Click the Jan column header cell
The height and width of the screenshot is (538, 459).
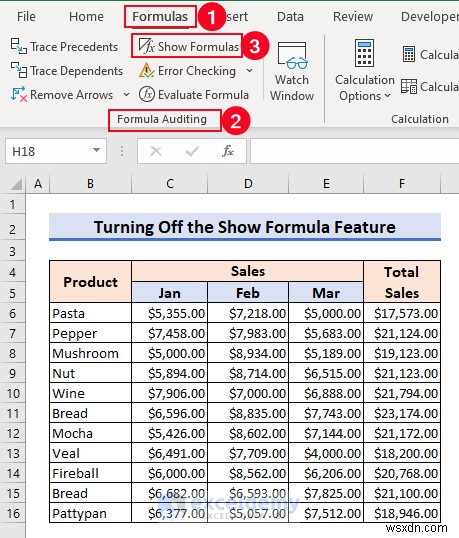[169, 293]
